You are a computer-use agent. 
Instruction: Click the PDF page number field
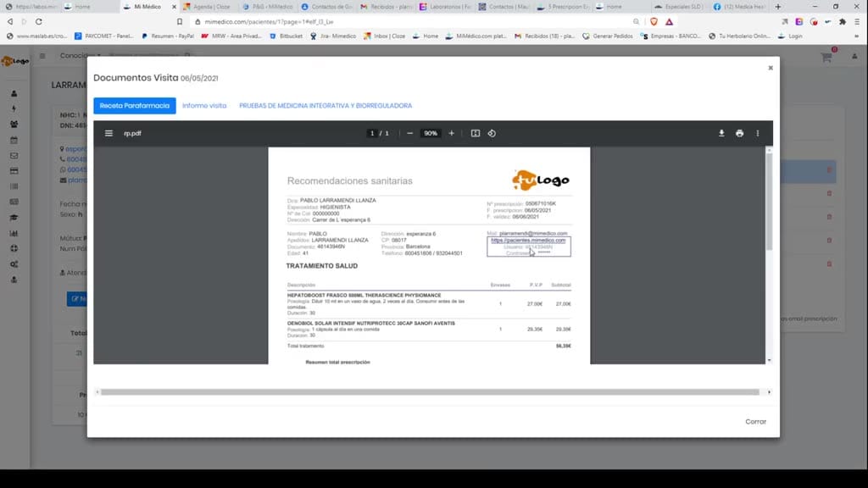coord(372,133)
